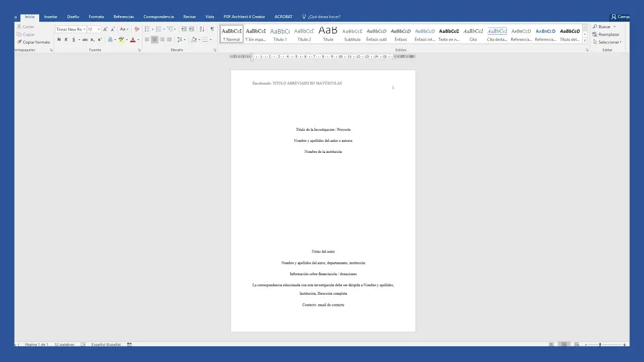Image resolution: width=644 pixels, height=362 pixels.
Task: Apply the Subtítulo style
Action: point(352,34)
